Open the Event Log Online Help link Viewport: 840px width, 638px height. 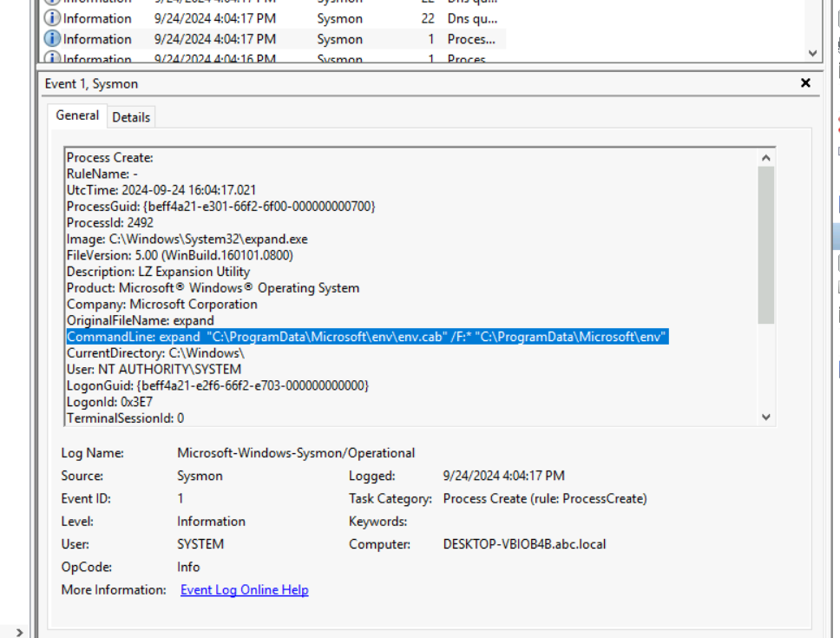point(244,590)
